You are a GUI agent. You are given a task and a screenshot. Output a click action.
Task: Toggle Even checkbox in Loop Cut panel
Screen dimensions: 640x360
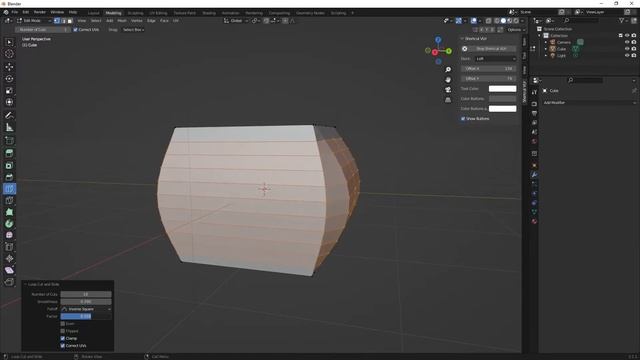62,324
